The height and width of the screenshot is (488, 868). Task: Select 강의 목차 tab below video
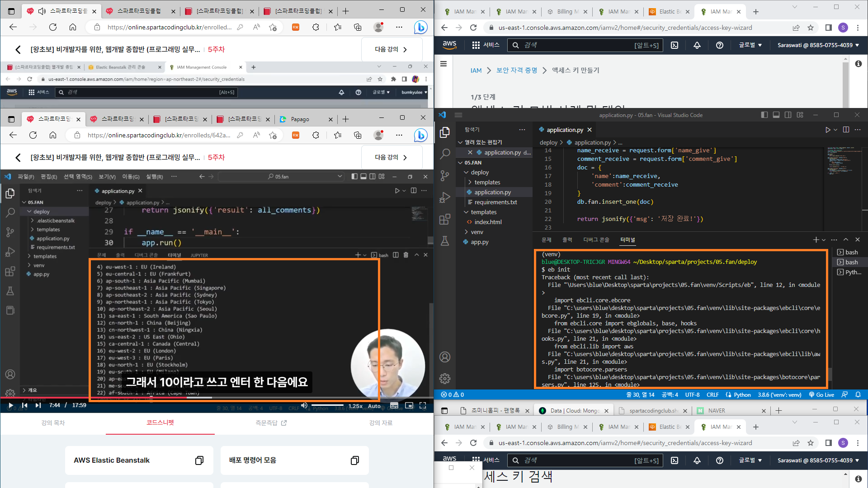click(53, 422)
